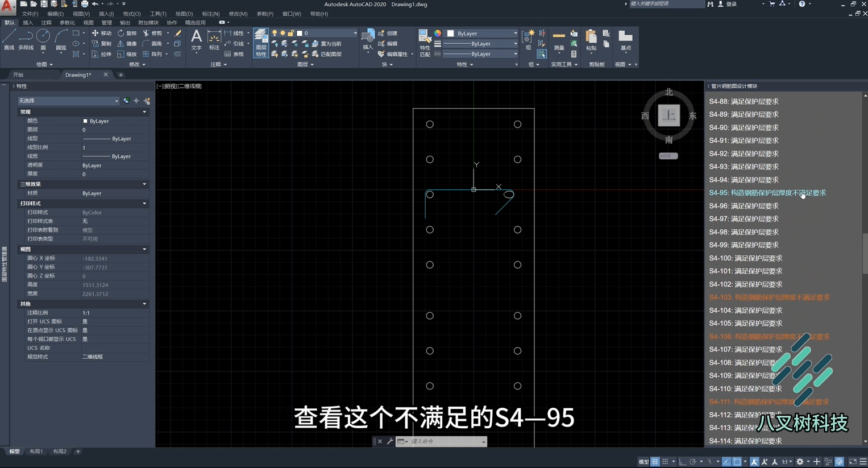This screenshot has width=868, height=468.
Task: Toggle isolate objects icon in status bar
Action: 828,462
